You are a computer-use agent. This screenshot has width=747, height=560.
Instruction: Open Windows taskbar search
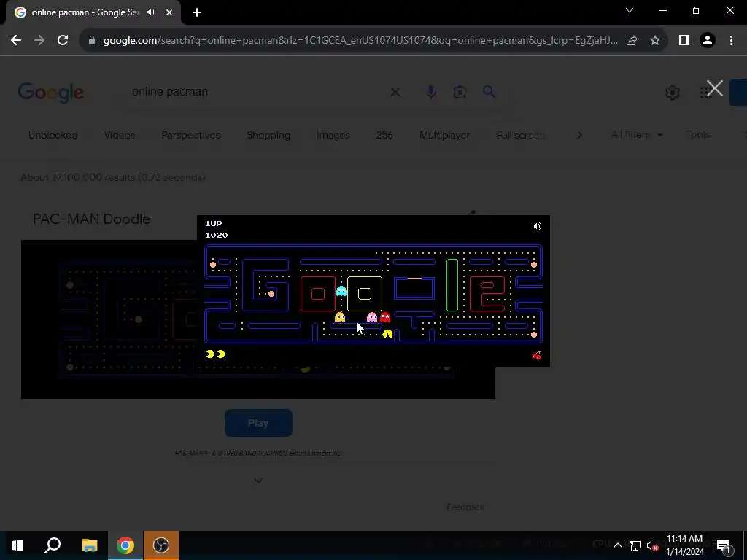pos(53,545)
